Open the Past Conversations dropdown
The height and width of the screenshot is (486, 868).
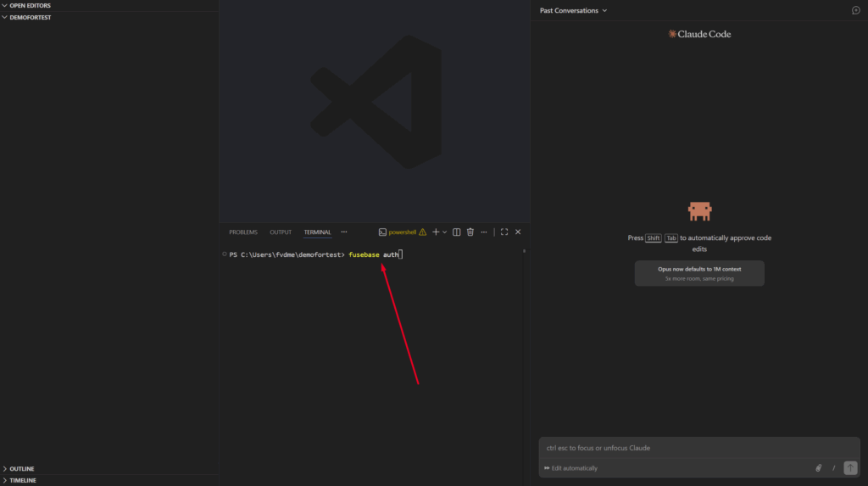click(x=574, y=10)
